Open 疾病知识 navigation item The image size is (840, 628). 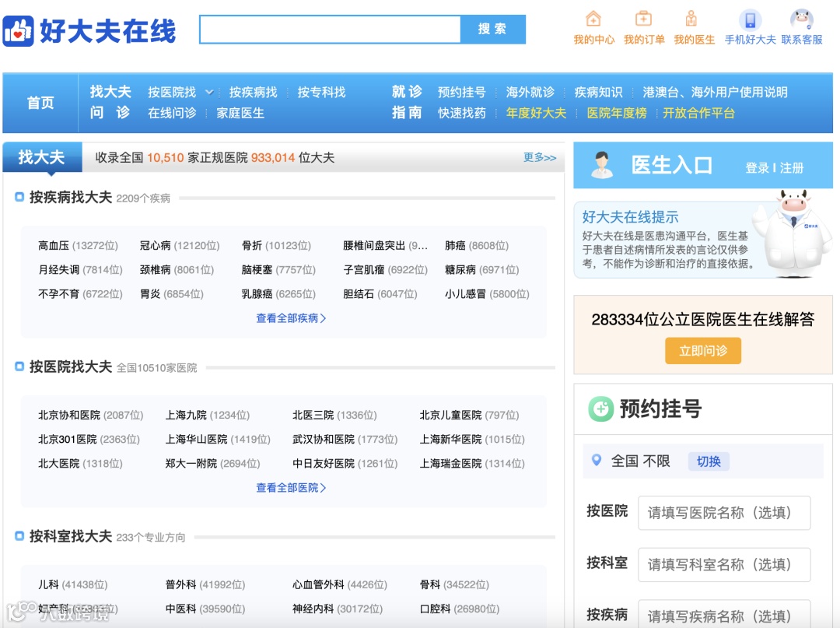(x=598, y=92)
